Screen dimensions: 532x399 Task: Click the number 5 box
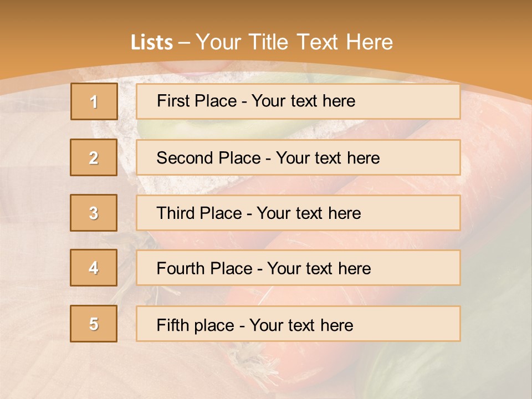tap(94, 324)
